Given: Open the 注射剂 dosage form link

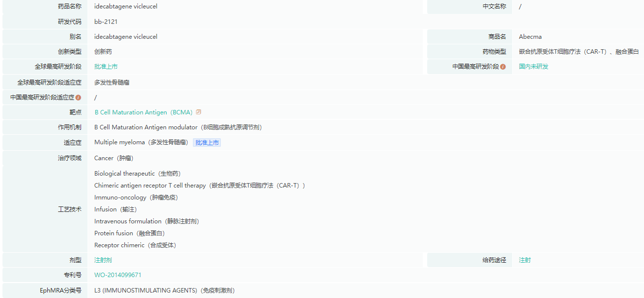Looking at the screenshot, I should point(103,260).
